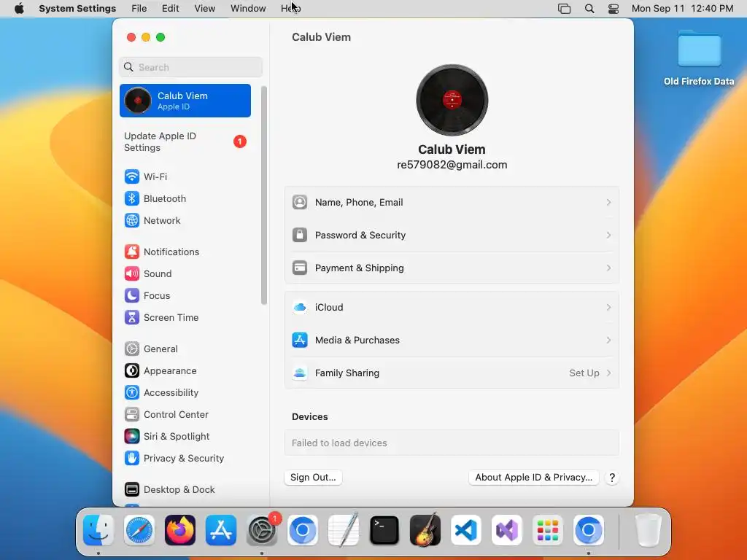Open Firefox from the Dock
Image resolution: width=747 pixels, height=560 pixels.
pos(180,530)
